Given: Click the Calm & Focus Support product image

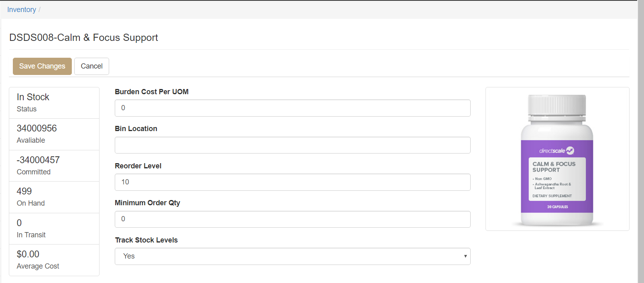Looking at the screenshot, I should coord(557,159).
